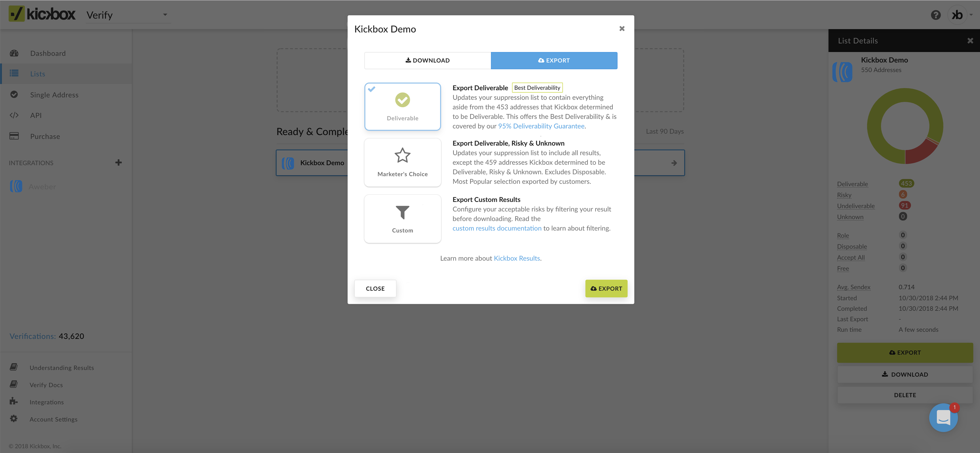Select the Marketer's Choice option card
980x453 pixels.
402,162
